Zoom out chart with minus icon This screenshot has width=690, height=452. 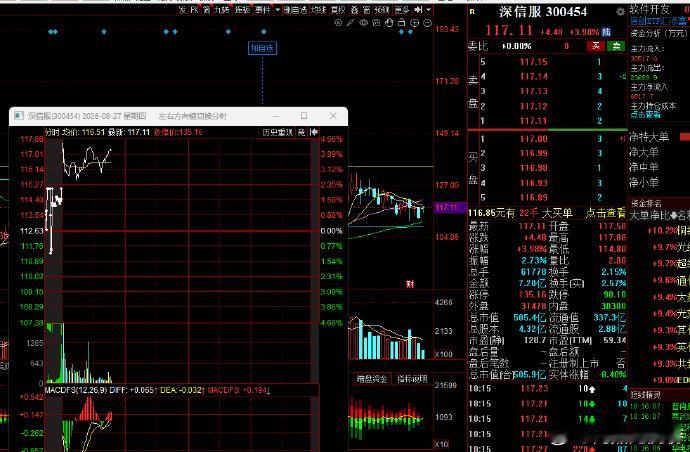click(x=427, y=22)
